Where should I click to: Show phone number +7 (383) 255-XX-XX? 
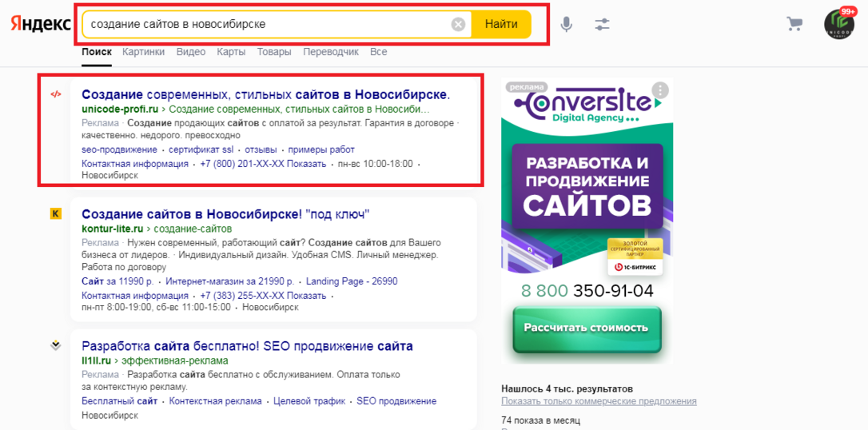[x=264, y=296]
